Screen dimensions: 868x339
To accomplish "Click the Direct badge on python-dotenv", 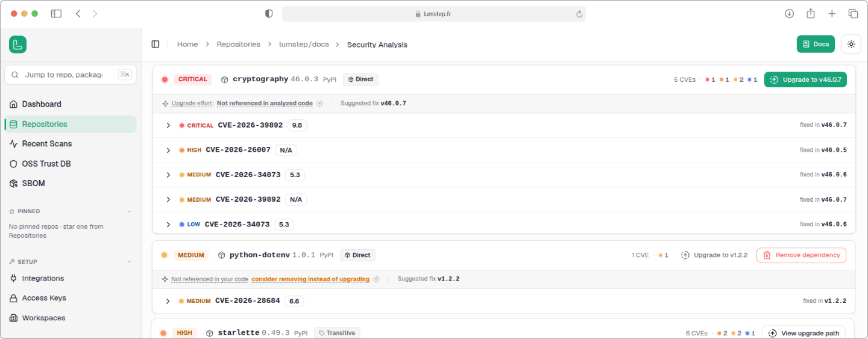I will [x=357, y=255].
